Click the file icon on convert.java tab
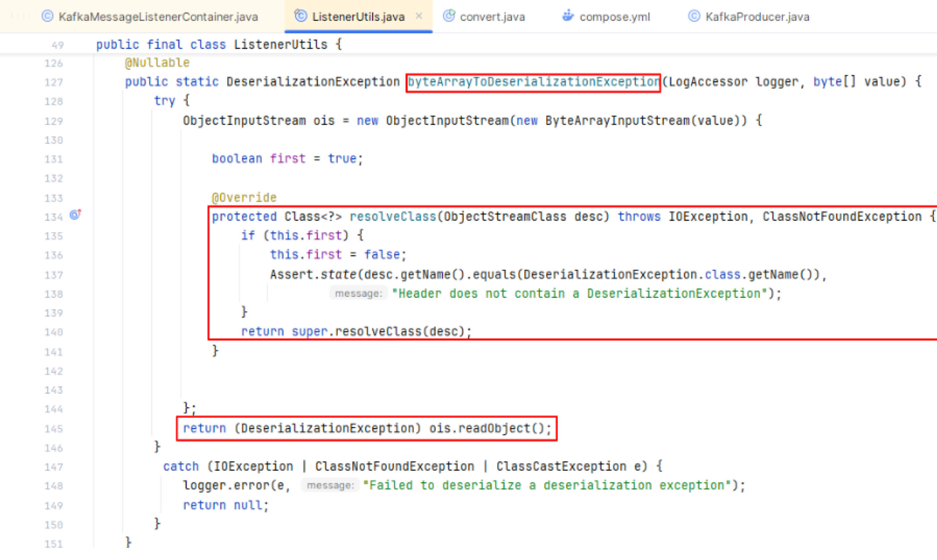The width and height of the screenshot is (937, 560). click(449, 16)
